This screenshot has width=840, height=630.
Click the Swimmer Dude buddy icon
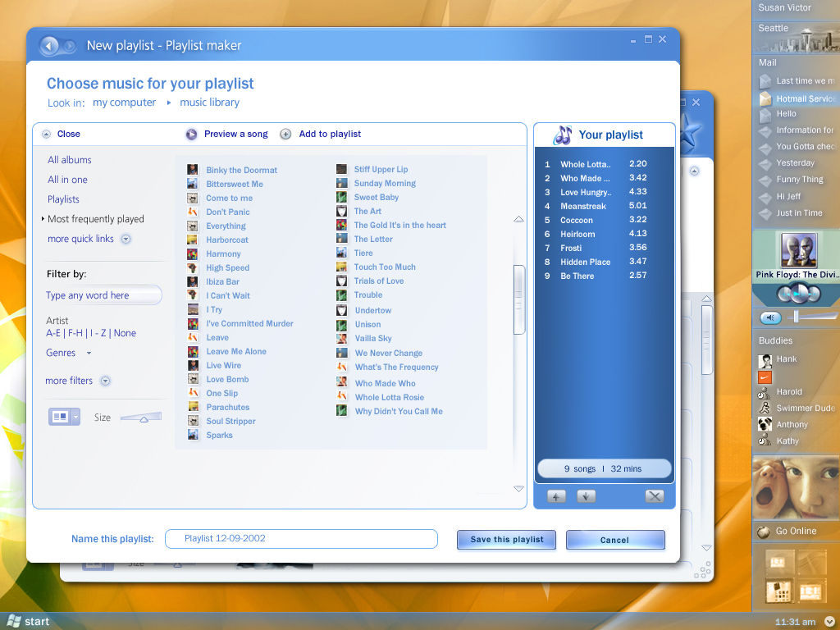point(765,408)
